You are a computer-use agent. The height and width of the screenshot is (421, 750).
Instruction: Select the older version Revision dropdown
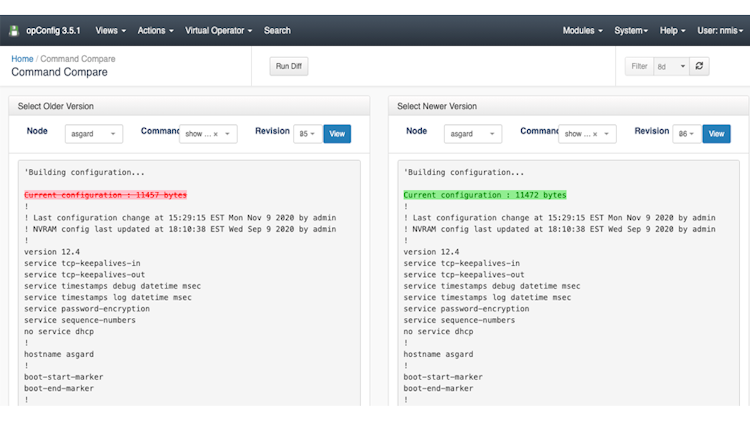coord(306,134)
